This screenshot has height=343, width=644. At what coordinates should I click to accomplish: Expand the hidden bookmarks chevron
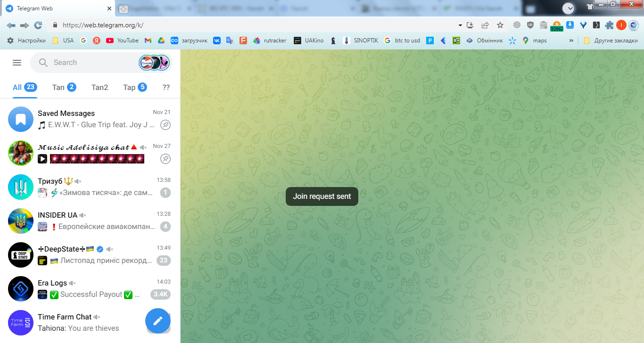571,41
